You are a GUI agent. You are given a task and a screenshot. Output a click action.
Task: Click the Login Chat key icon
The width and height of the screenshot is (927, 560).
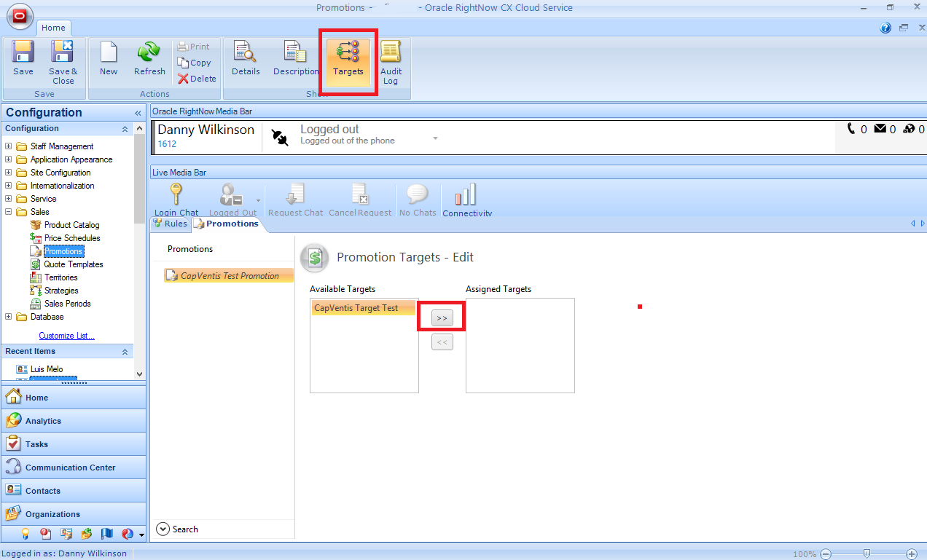[176, 195]
